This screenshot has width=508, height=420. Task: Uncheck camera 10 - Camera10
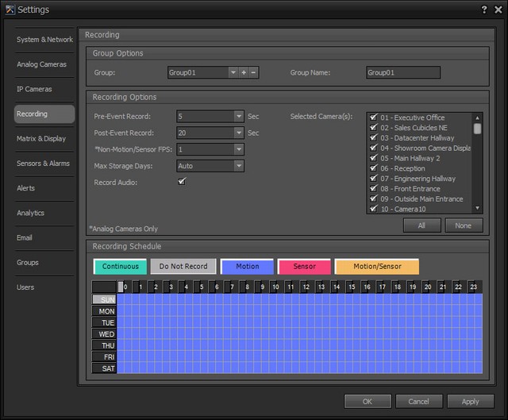point(374,209)
